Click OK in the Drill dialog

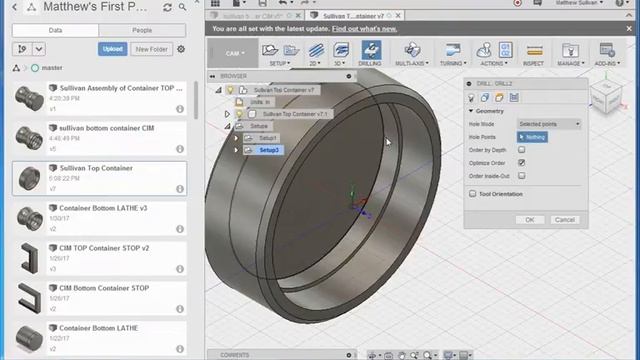pos(530,220)
